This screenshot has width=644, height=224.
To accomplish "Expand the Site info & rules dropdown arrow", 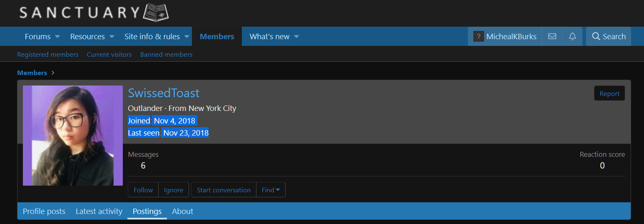I will (187, 37).
